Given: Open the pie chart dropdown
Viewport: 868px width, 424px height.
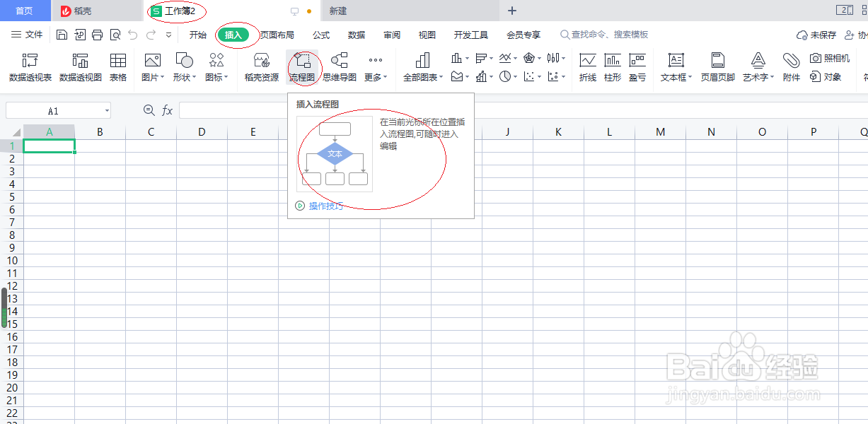Looking at the screenshot, I should [x=508, y=76].
